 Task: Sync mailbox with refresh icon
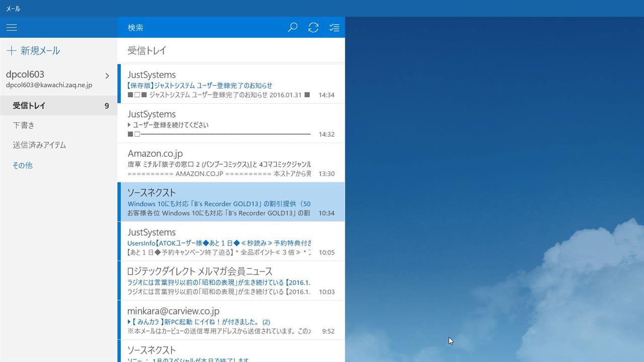313,28
